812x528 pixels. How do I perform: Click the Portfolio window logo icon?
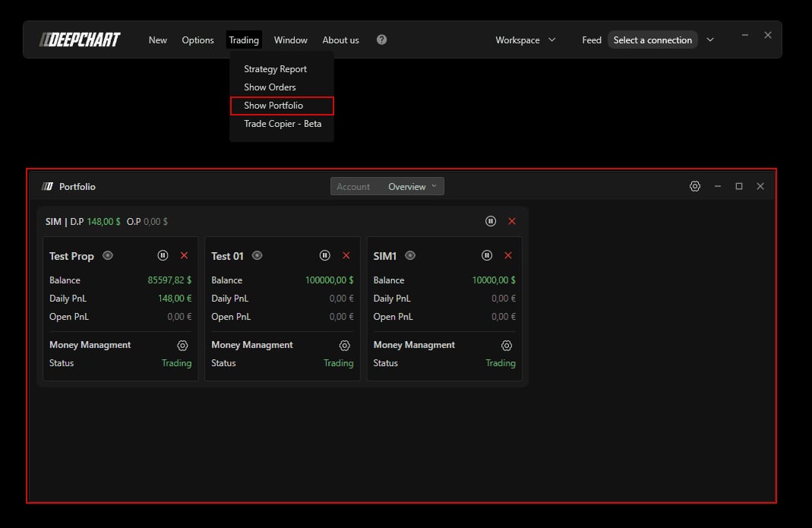[47, 187]
